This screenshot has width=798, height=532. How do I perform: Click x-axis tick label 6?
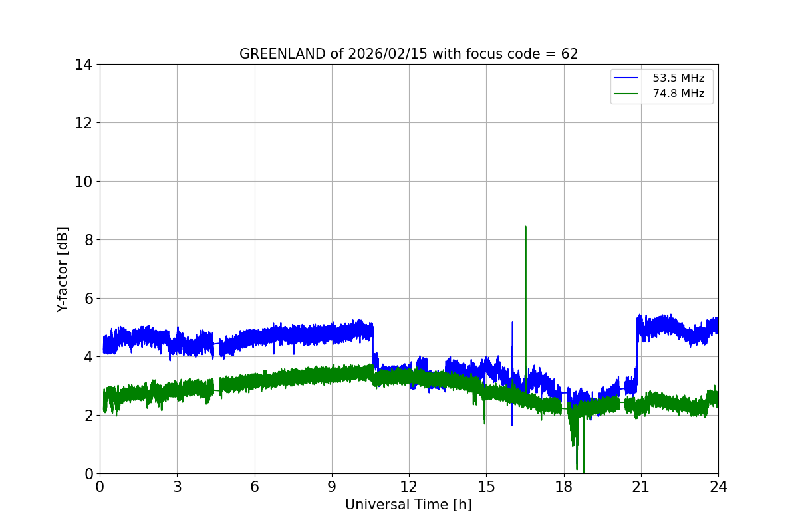[x=255, y=487]
